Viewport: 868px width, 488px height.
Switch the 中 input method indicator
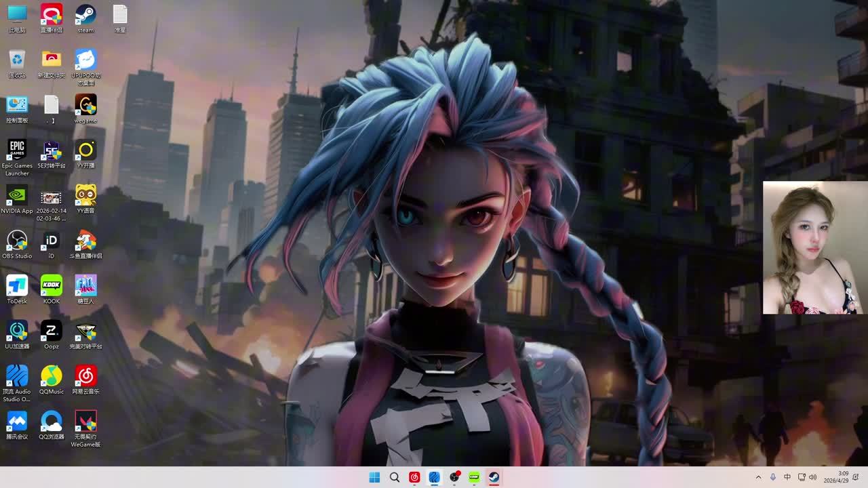tap(787, 477)
